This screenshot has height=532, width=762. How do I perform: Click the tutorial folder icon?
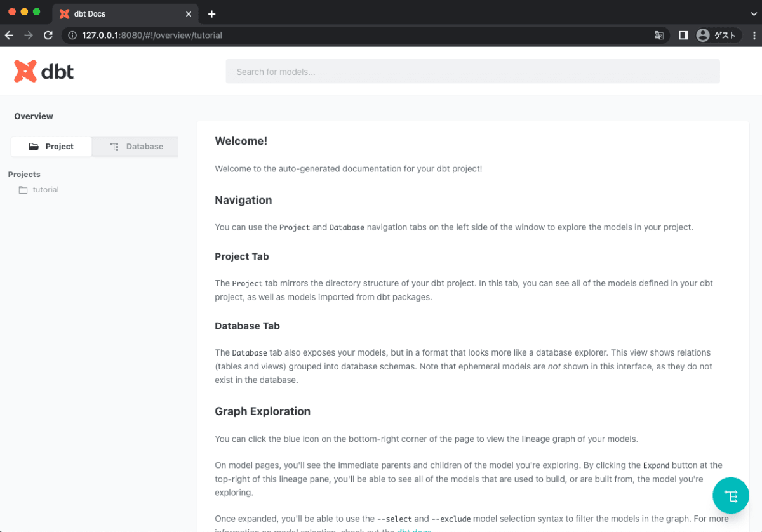click(x=23, y=190)
